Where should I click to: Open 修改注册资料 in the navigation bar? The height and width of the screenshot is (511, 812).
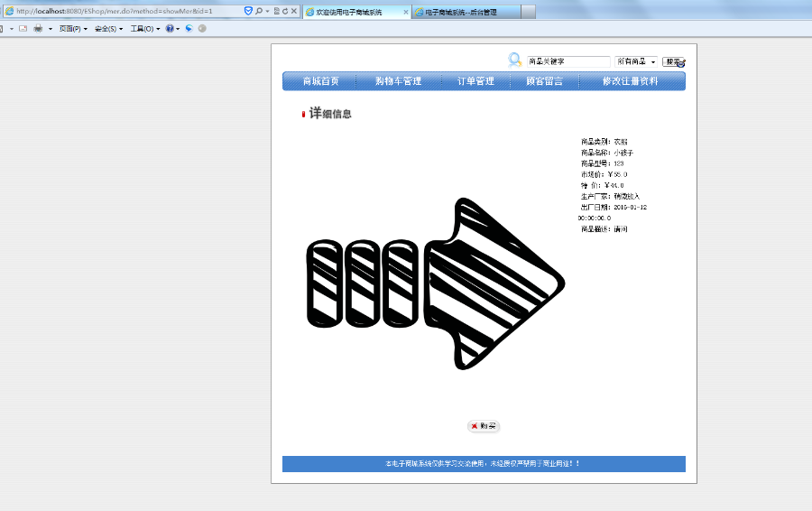(631, 81)
